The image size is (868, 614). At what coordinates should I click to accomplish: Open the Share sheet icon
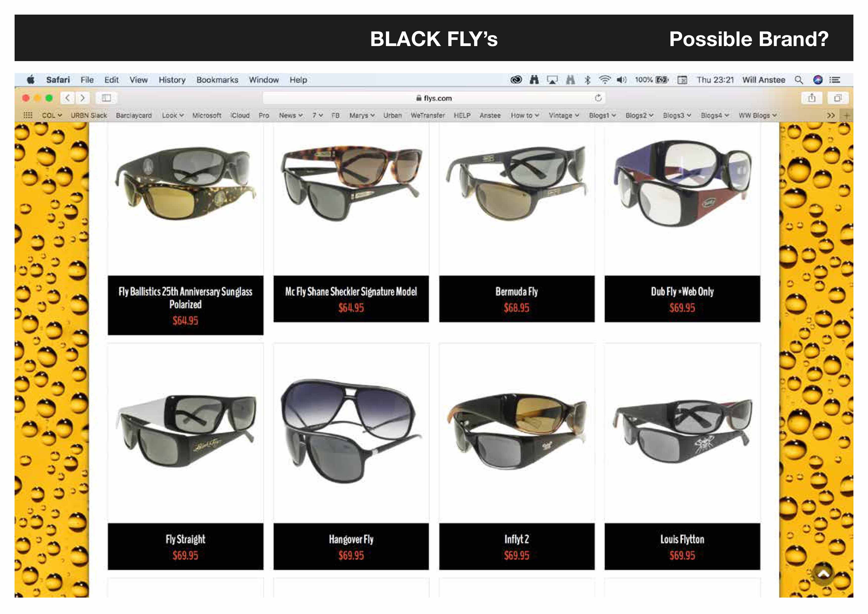811,98
